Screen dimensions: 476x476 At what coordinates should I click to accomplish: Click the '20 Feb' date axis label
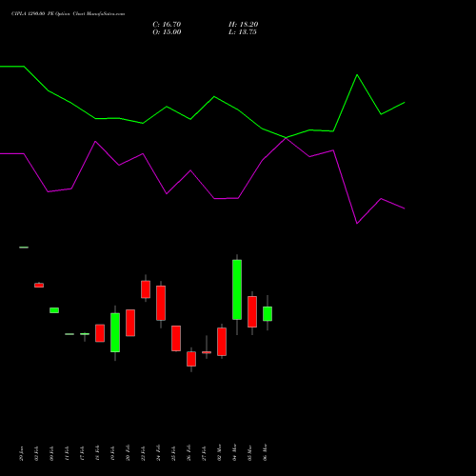tap(128, 453)
